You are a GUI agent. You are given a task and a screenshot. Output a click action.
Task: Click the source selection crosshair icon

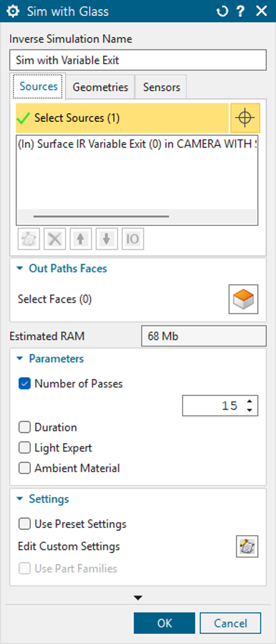pos(245,118)
